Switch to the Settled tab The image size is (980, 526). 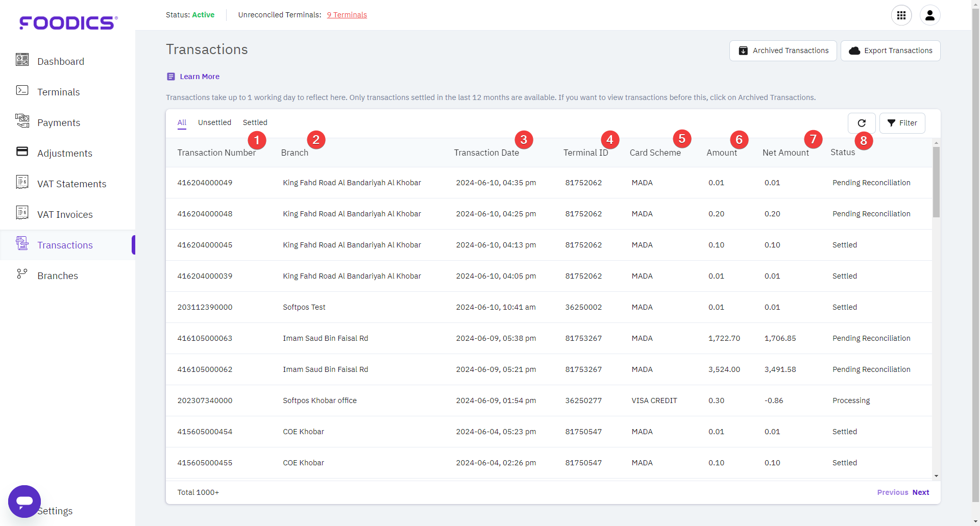(x=255, y=122)
